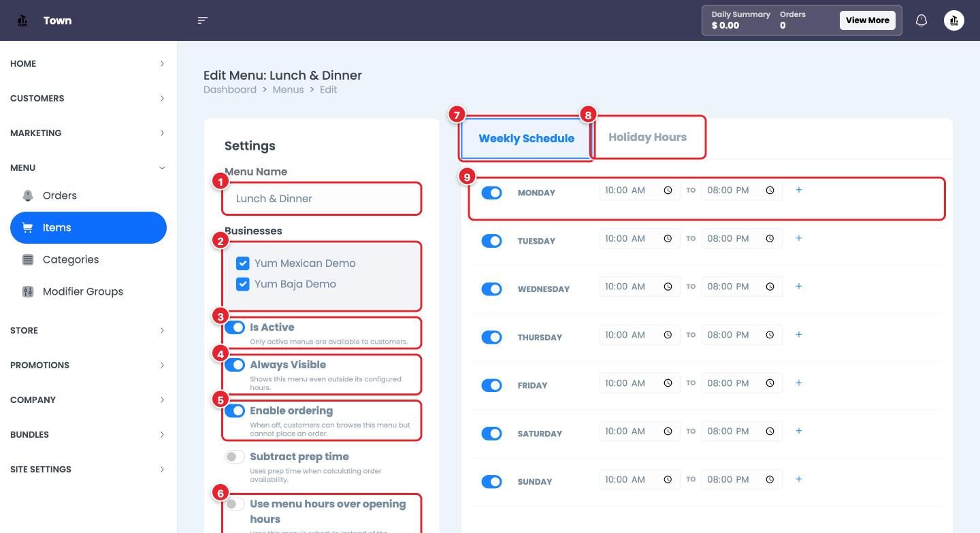This screenshot has height=533, width=980.
Task: Open Modifier Groups in the sidebar
Action: (88, 291)
